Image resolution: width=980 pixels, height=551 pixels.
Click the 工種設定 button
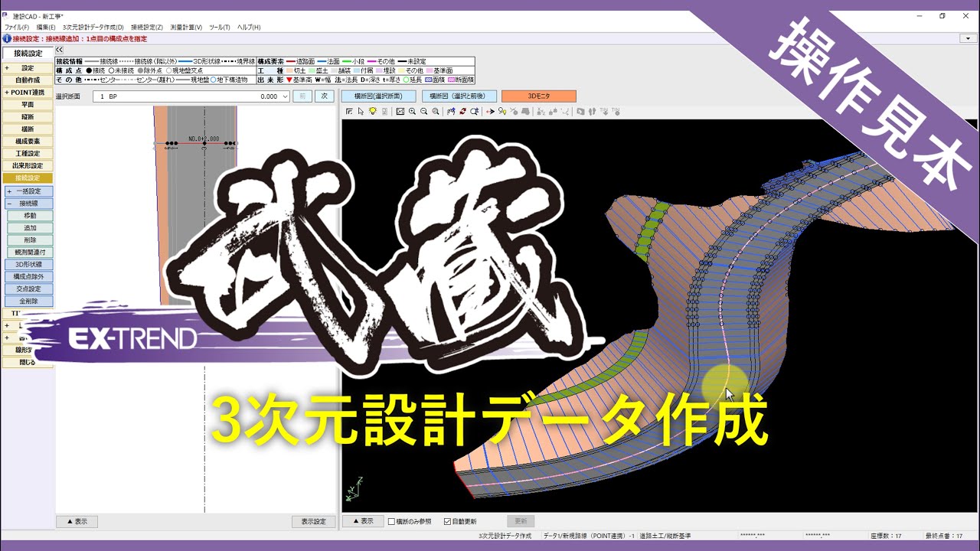28,154
